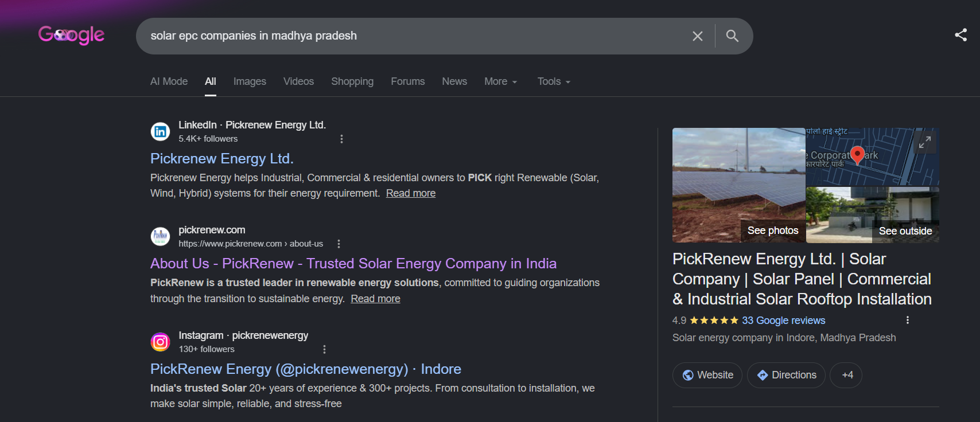
Task: Open the See outside street view thumbnail
Action: [x=873, y=215]
